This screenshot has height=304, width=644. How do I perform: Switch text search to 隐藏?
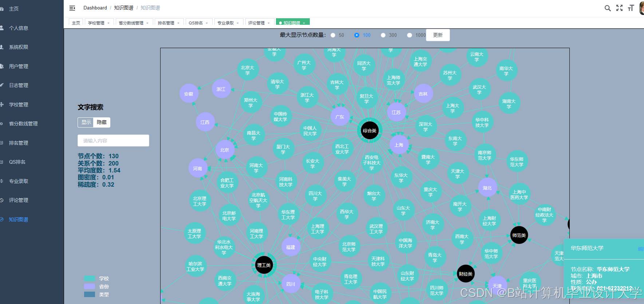click(x=102, y=122)
